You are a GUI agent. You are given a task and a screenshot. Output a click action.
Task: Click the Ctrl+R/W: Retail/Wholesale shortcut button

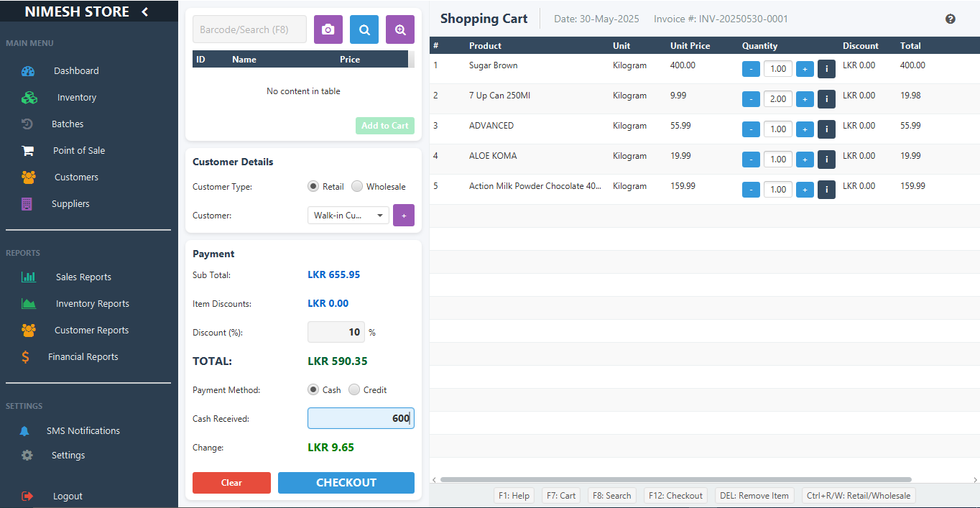[859, 496]
